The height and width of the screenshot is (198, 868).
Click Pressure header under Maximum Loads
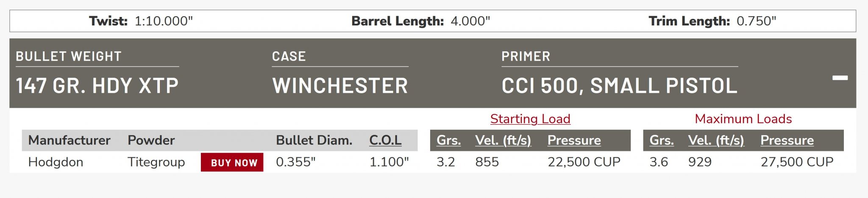click(787, 140)
